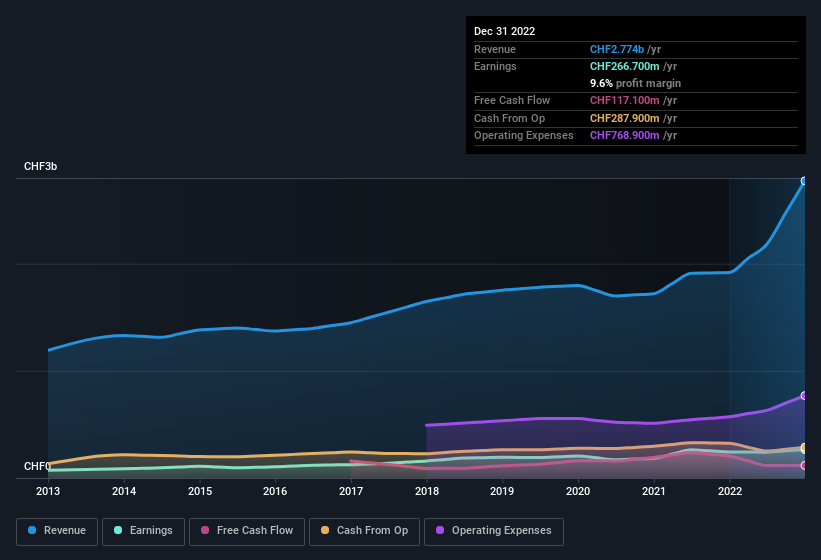This screenshot has height=560, width=821.
Task: Click the CHF3b y-axis label
Action: [40, 166]
